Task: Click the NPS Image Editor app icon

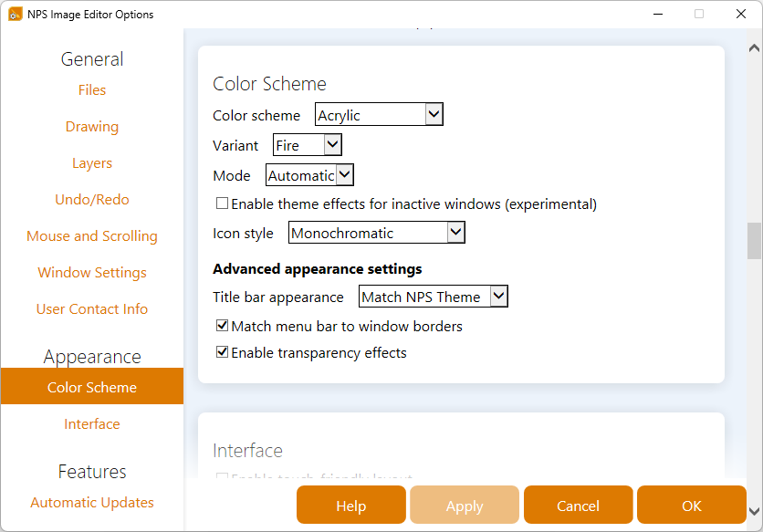Action: tap(16, 14)
